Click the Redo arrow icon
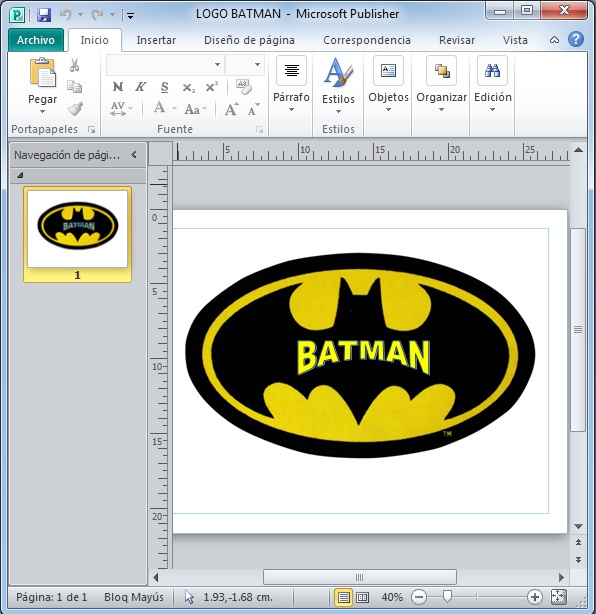Viewport: 596px width, 614px height. 97,15
